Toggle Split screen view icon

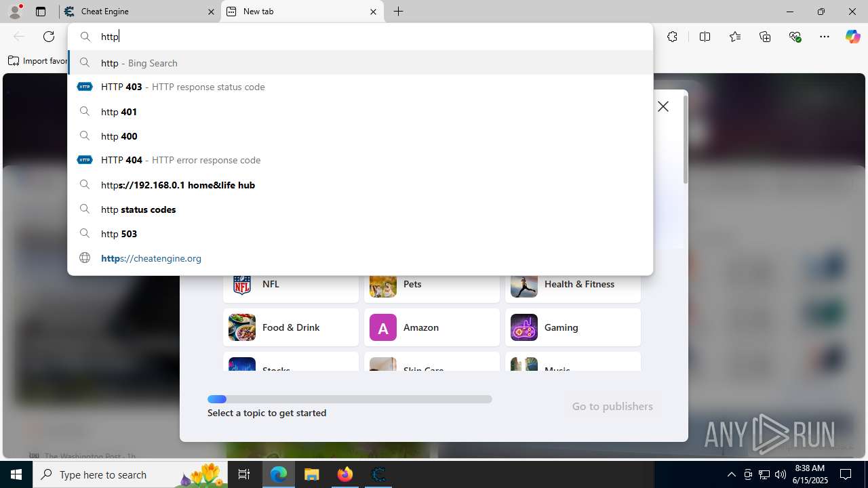coord(705,37)
